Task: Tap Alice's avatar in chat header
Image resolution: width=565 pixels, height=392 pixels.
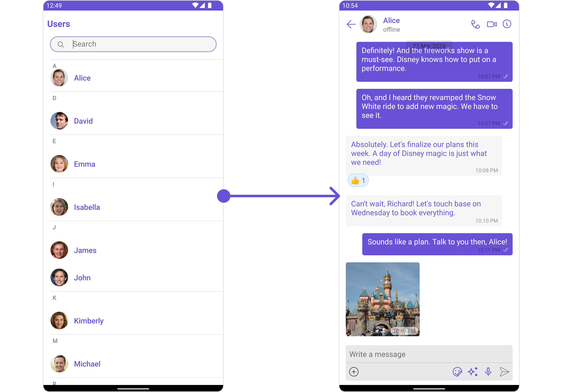Action: (x=368, y=24)
